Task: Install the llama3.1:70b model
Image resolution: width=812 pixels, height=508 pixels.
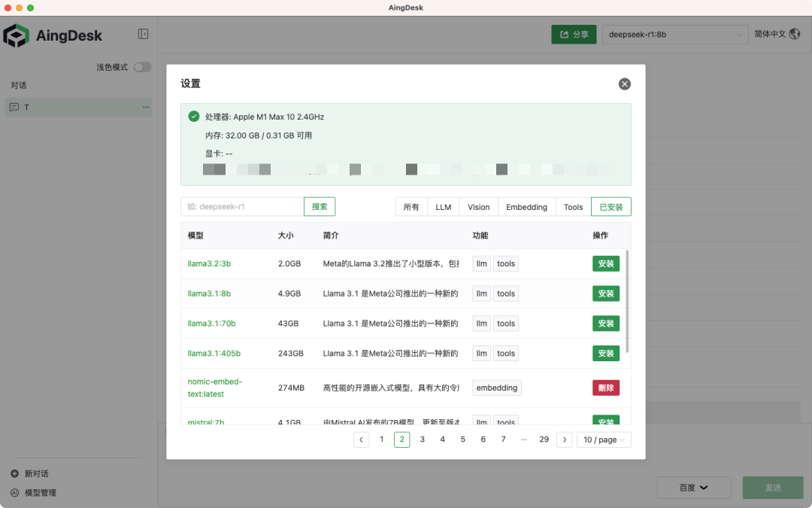Action: coord(606,324)
